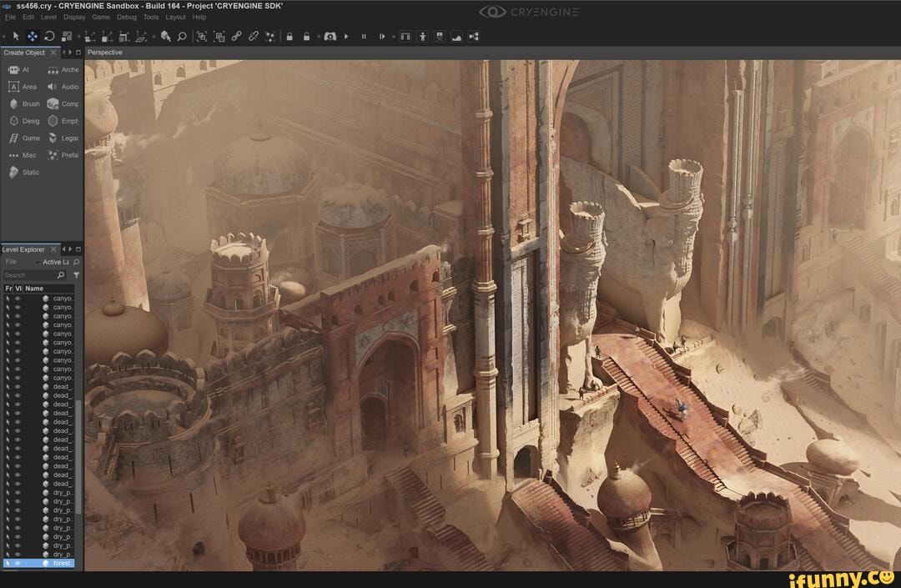The width and height of the screenshot is (901, 588).
Task: Create an AI object from Create Object panel
Action: point(18,70)
